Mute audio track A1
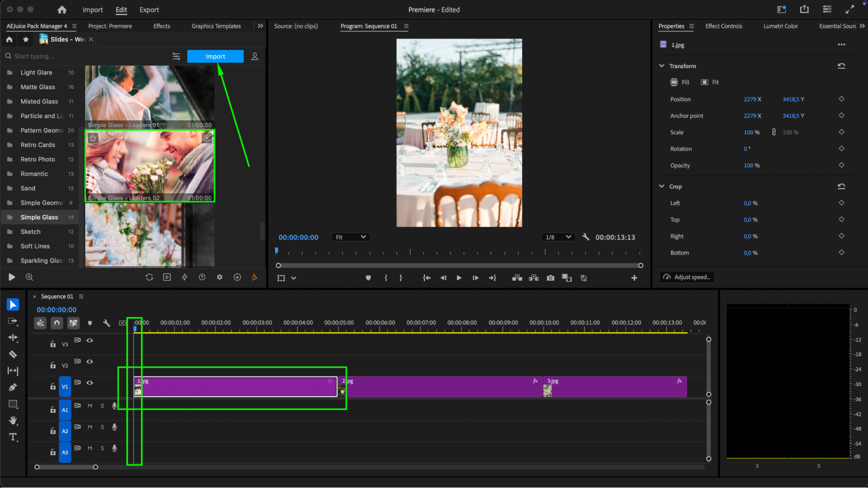This screenshot has width=868, height=488. click(x=90, y=406)
